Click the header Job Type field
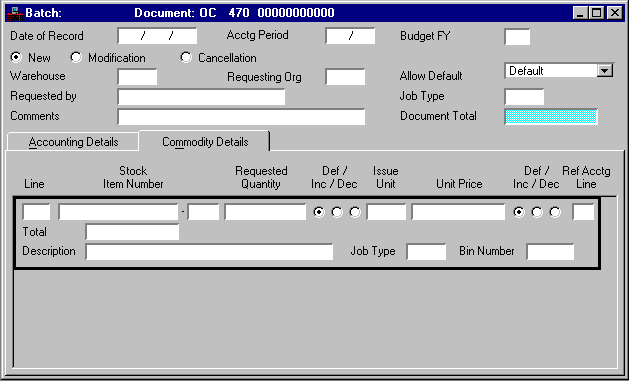 524,97
